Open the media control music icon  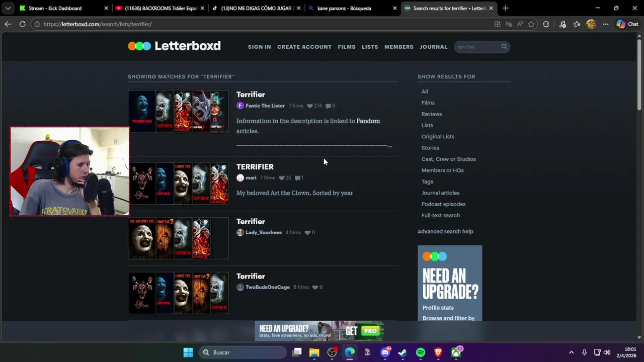pos(562,24)
